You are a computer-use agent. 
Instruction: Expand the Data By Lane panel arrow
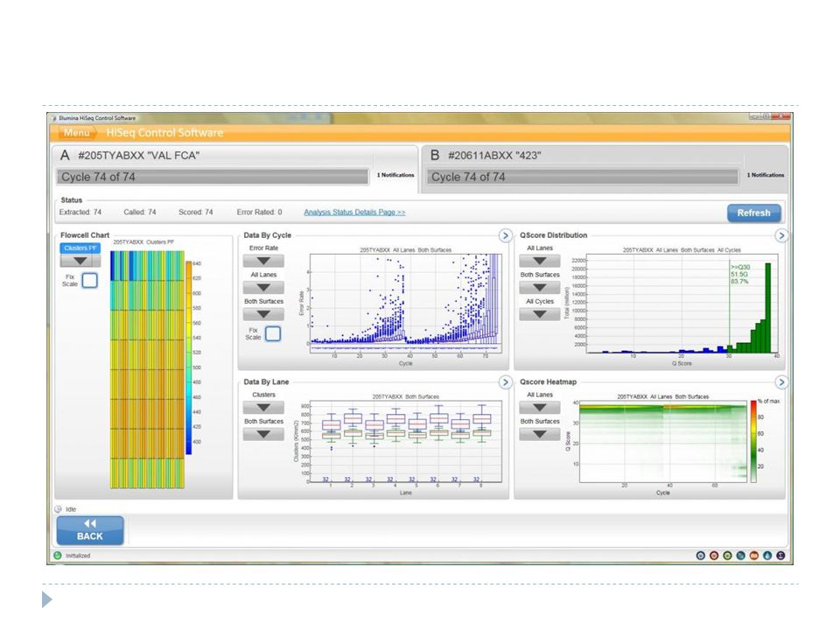click(x=505, y=382)
